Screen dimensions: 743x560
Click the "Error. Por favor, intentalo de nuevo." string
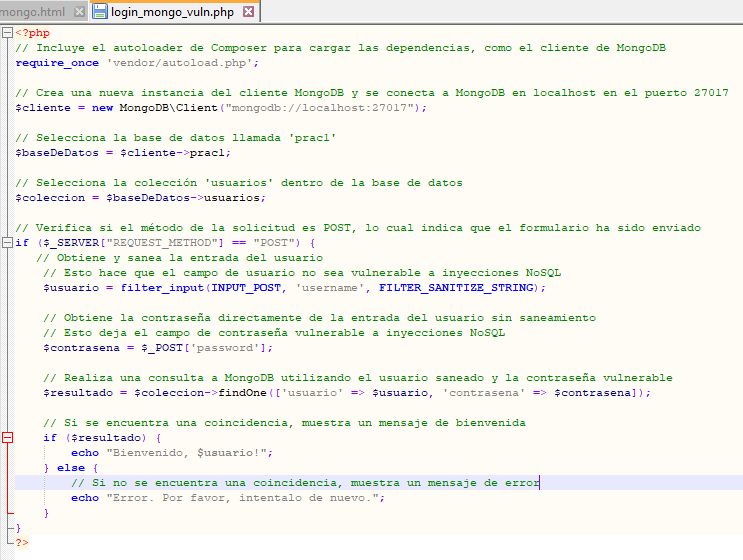(x=243, y=498)
